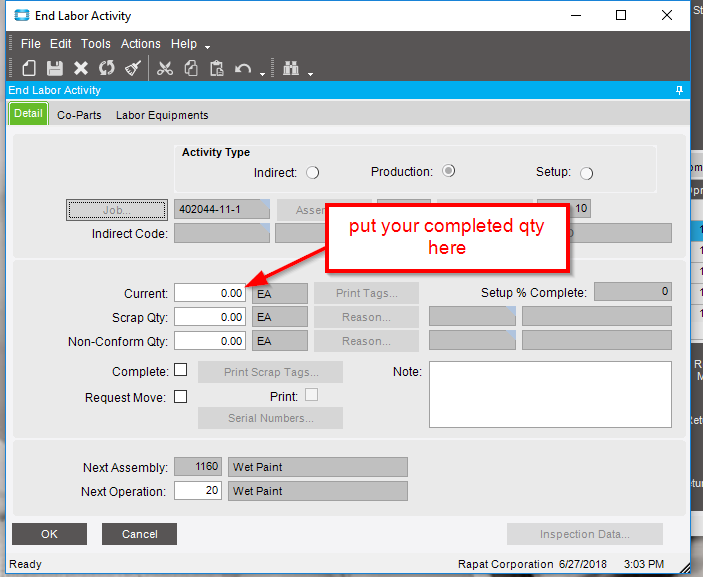
Task: Open the Tools menu
Action: [x=95, y=44]
